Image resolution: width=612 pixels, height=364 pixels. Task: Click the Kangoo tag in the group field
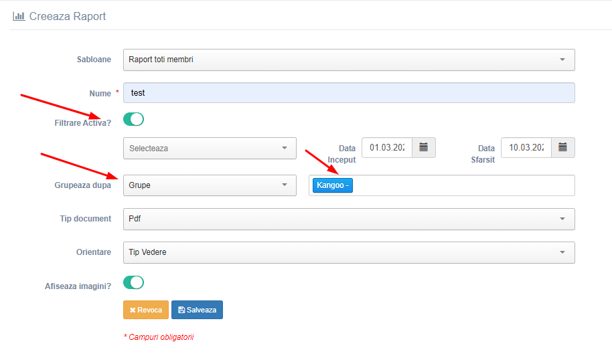coord(333,185)
